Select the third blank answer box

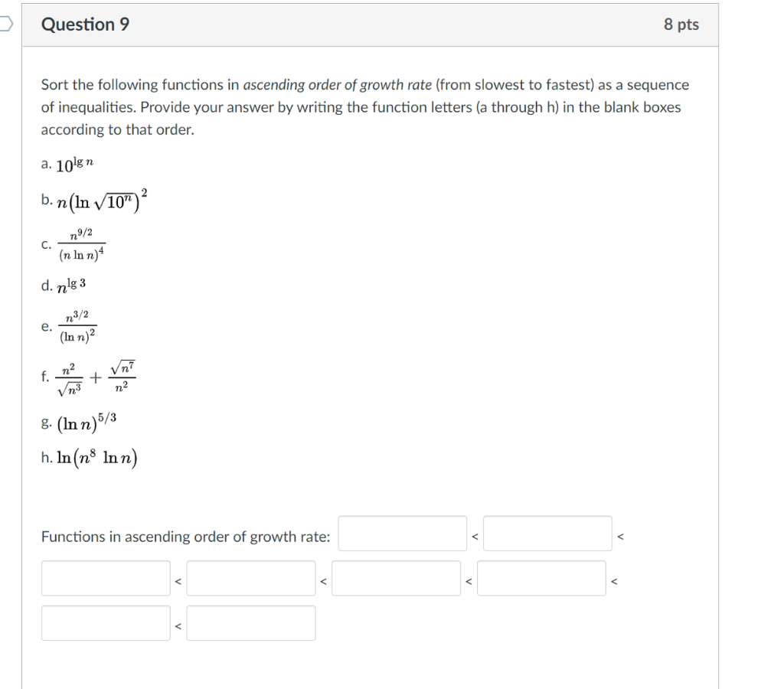coord(105,577)
